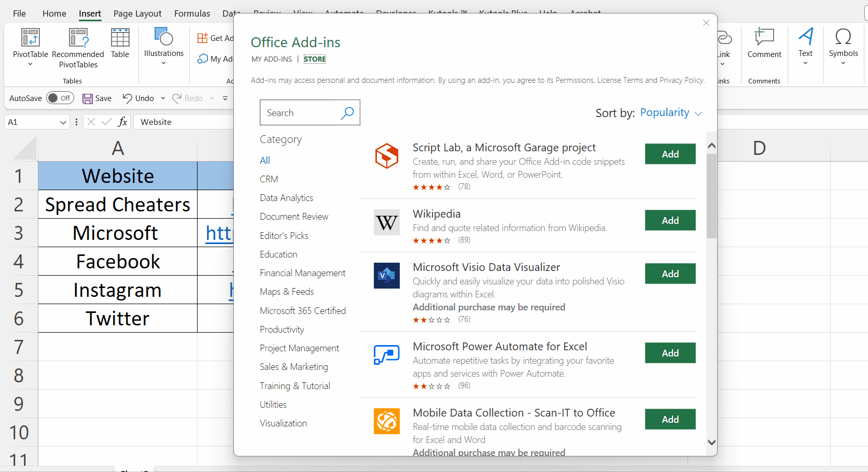Add the Wikipedia add-in

tap(670, 220)
